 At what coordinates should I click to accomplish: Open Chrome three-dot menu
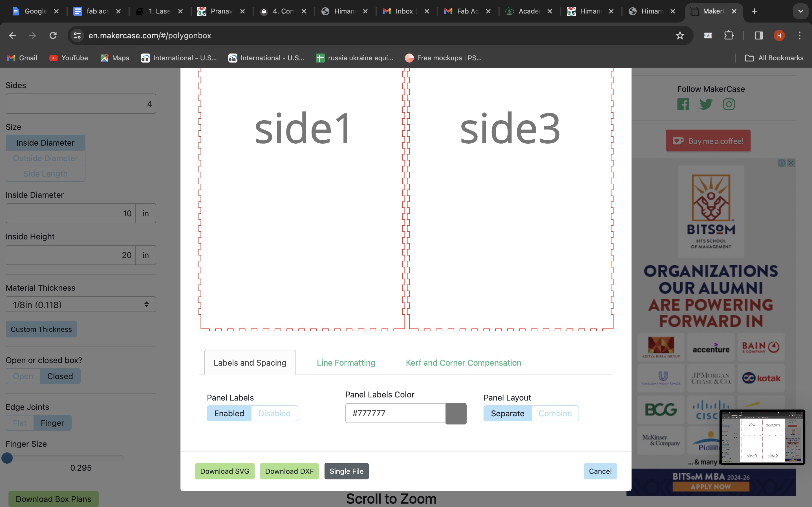coord(799,35)
